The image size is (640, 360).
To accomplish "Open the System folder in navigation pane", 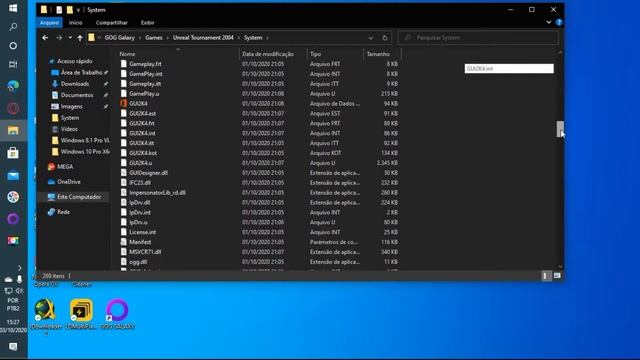I will click(70, 118).
